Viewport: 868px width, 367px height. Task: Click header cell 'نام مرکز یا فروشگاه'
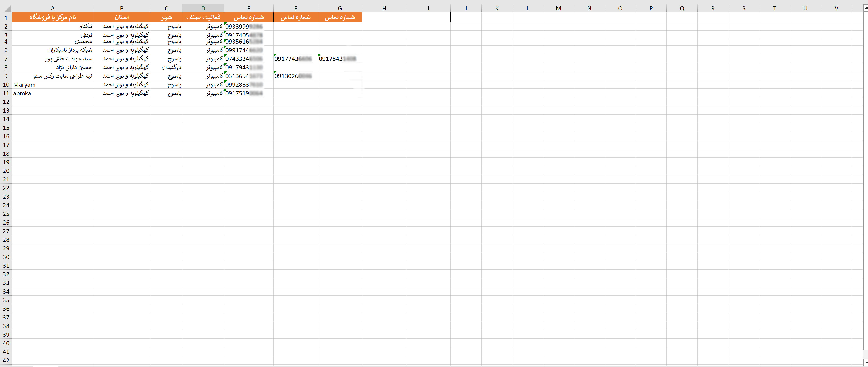(x=53, y=17)
